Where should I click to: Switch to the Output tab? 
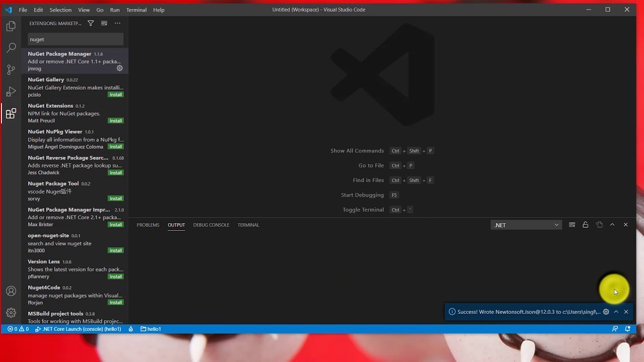click(x=176, y=225)
